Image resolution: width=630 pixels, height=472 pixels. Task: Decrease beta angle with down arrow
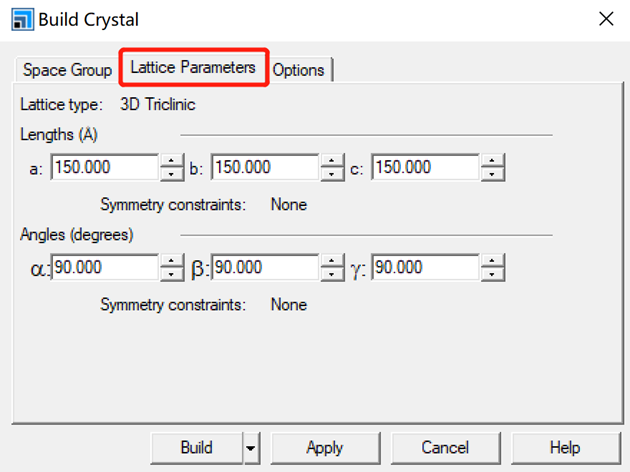[x=331, y=274]
